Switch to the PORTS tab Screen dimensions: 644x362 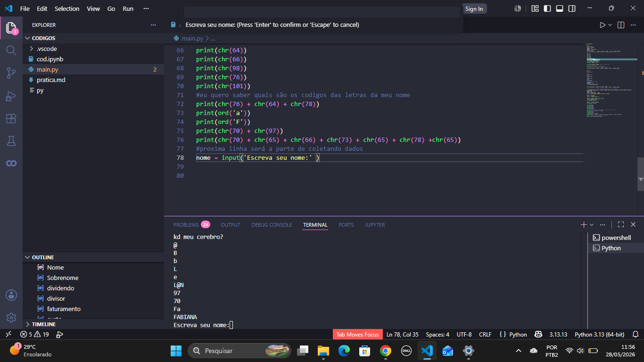coord(346,225)
